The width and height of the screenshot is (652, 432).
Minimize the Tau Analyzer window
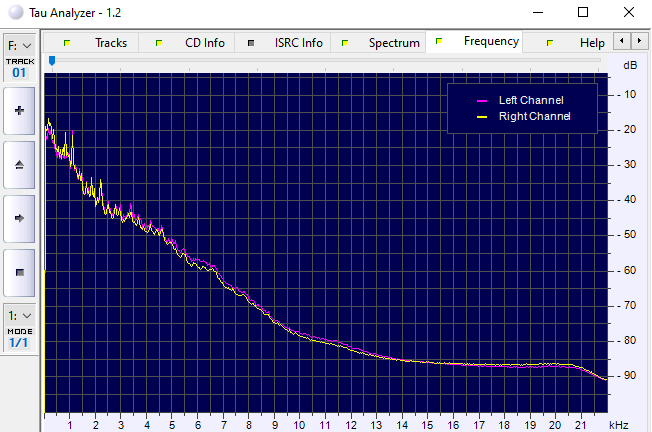[x=538, y=12]
